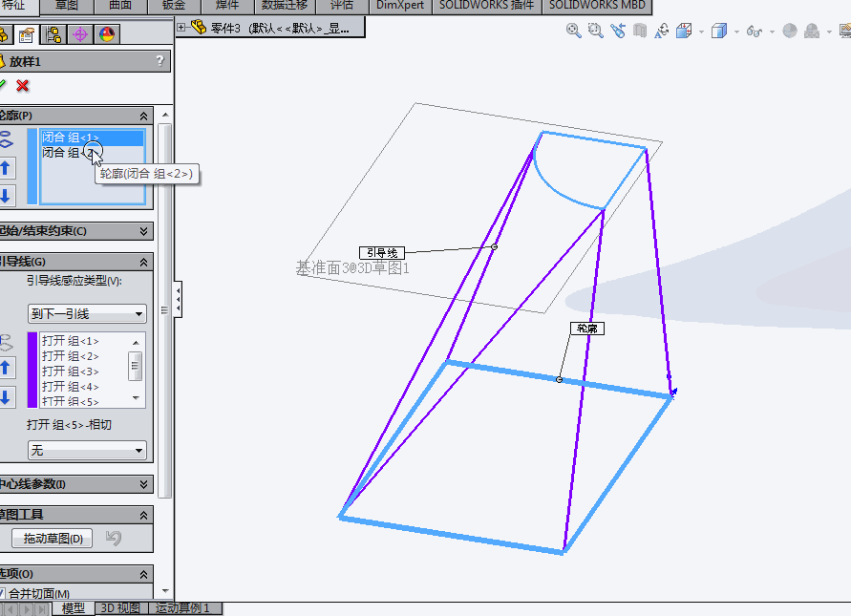Click 轮廓 callout label in viewport

(587, 329)
